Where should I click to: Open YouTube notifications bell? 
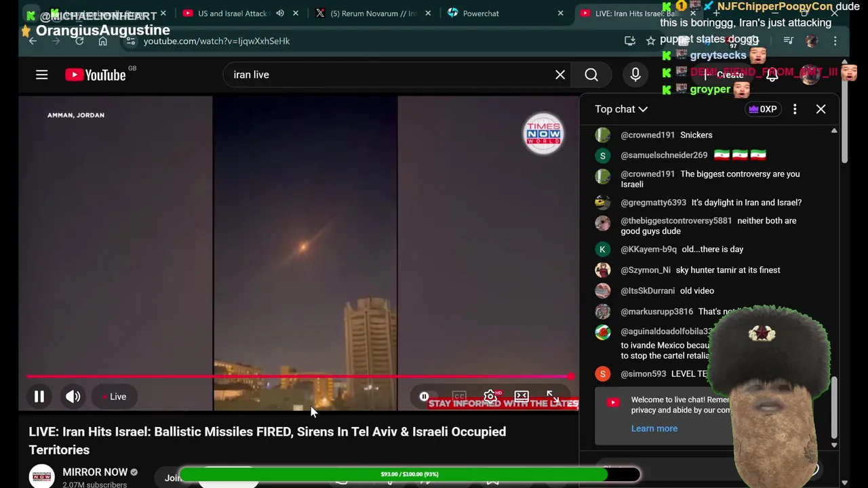772,75
